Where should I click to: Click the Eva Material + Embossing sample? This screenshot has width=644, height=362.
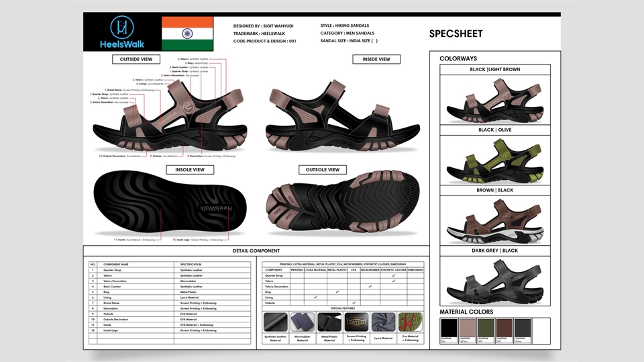coord(410,323)
